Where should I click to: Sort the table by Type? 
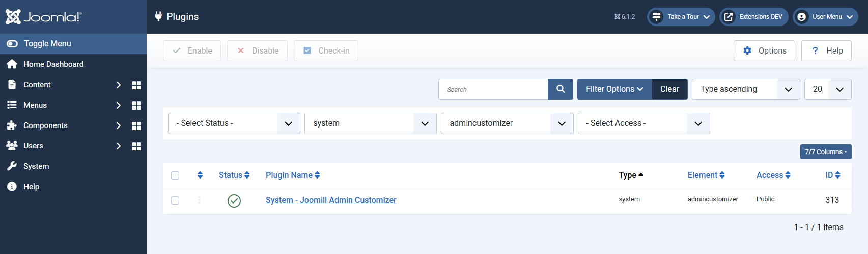click(631, 175)
